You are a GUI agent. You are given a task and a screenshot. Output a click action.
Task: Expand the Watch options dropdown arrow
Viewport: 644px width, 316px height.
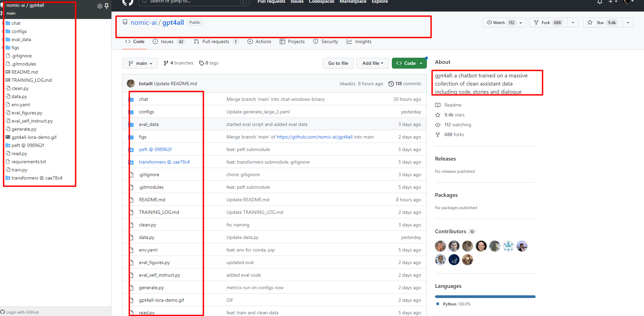point(521,22)
